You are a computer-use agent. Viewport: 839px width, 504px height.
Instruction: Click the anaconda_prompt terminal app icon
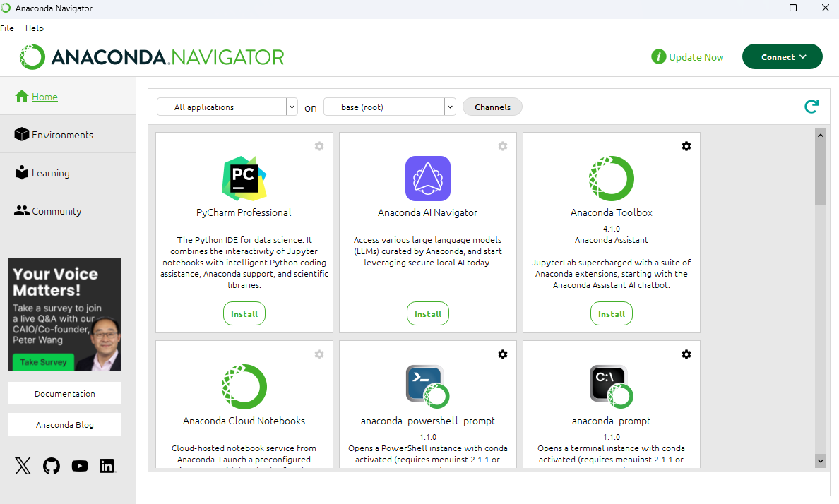611,387
